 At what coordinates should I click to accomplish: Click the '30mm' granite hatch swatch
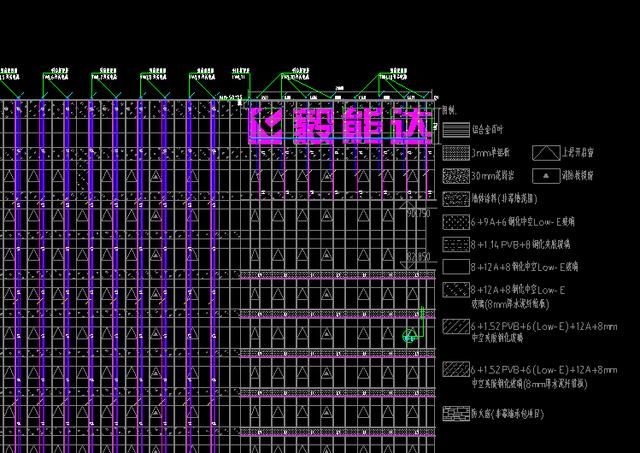tap(456, 176)
